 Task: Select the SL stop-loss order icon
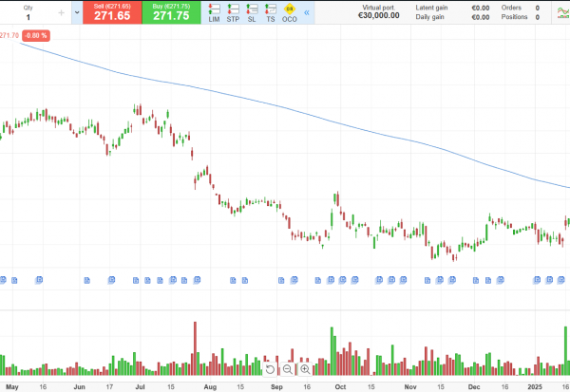[x=252, y=12]
